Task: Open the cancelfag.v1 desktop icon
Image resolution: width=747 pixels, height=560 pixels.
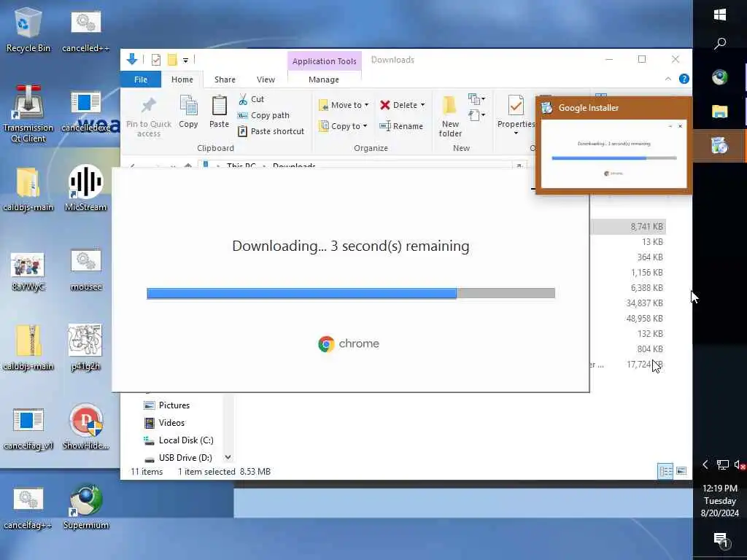Action: [x=28, y=429]
